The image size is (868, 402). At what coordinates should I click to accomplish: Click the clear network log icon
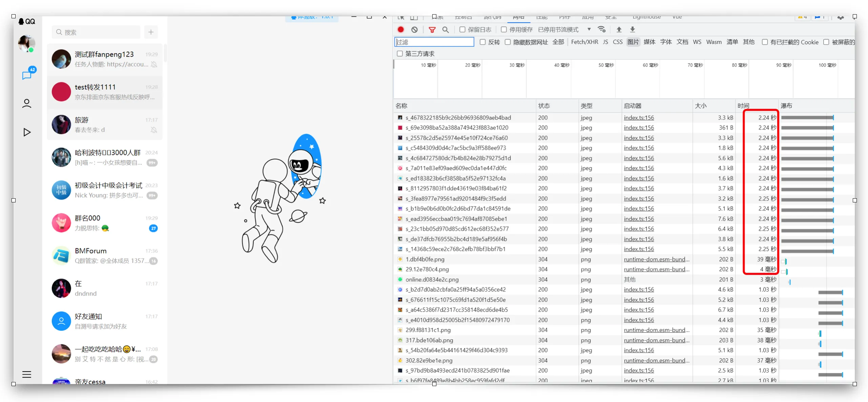[414, 29]
